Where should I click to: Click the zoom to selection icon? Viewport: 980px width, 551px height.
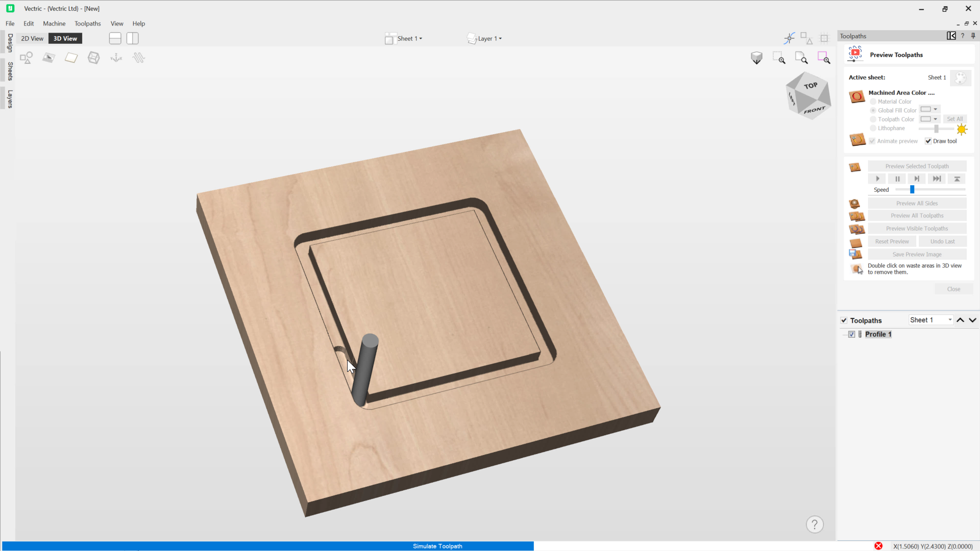[824, 58]
